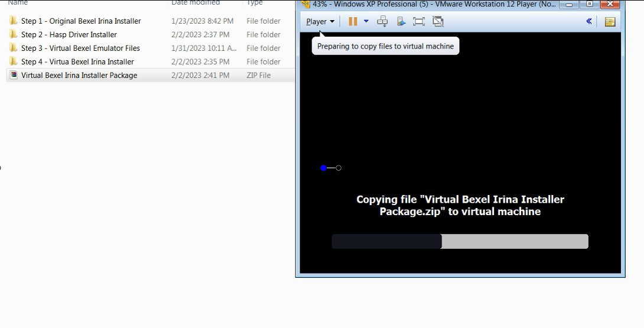Click the 2/2/2023 2:35 PM date cell
644x328 pixels.
(x=200, y=61)
